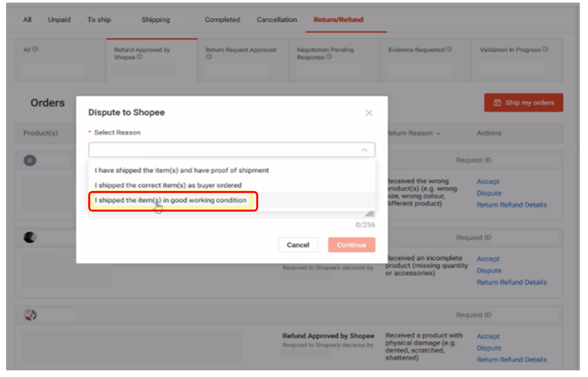Accept the wrong product return request

pos(488,182)
